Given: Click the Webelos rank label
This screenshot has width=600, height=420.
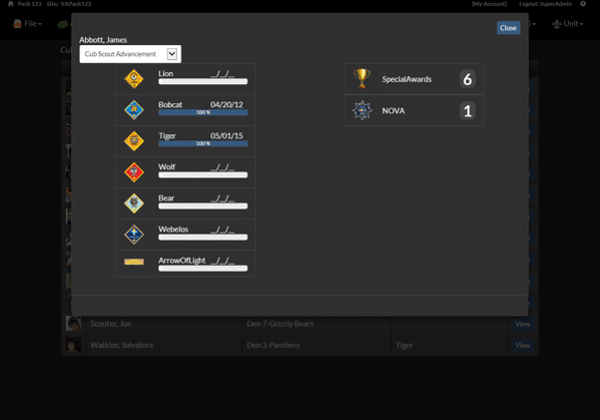Looking at the screenshot, I should [173, 229].
